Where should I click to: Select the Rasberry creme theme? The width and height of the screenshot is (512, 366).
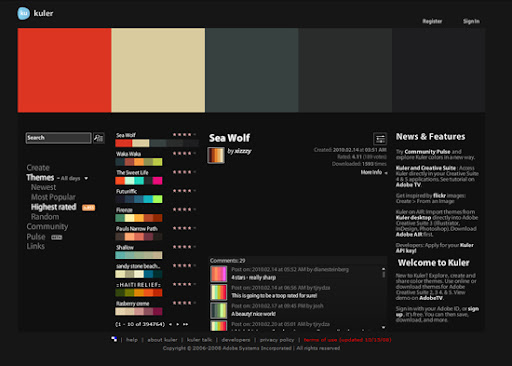click(139, 308)
